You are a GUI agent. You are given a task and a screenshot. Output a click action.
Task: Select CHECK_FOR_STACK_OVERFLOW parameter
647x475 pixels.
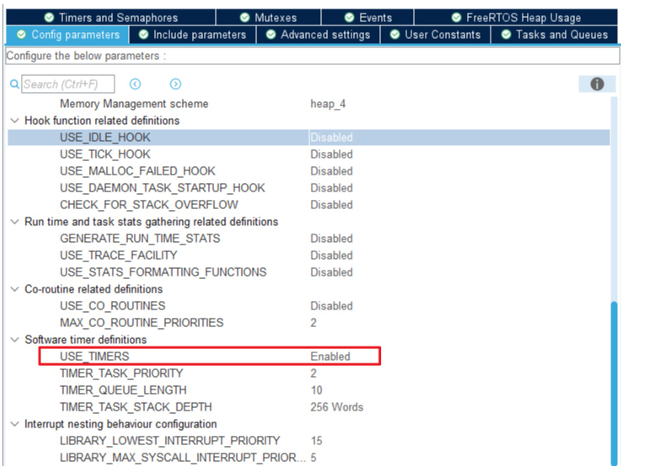pyautogui.click(x=149, y=205)
